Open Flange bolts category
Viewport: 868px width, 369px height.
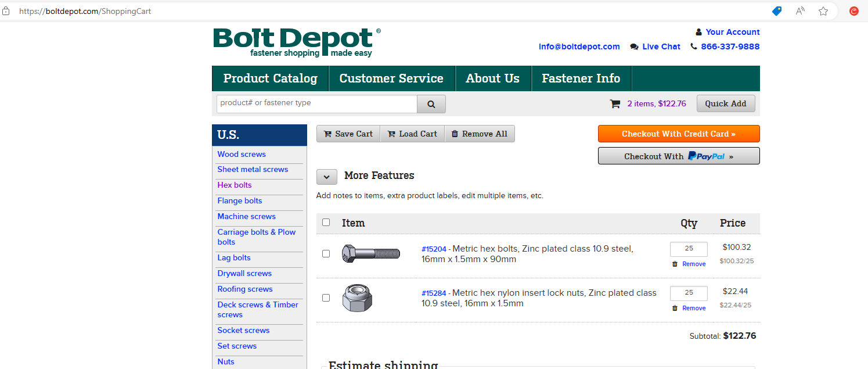coord(240,200)
